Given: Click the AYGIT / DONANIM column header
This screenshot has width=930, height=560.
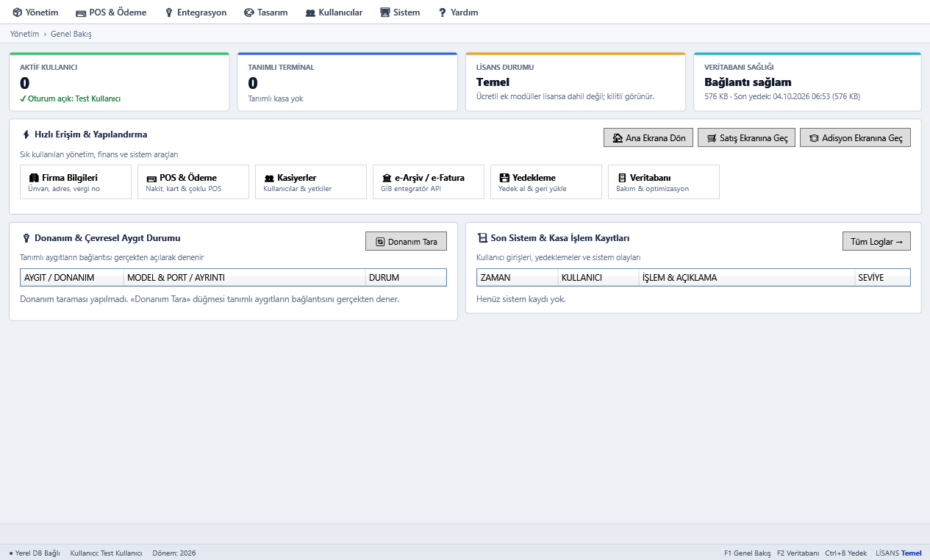Looking at the screenshot, I should (72, 278).
